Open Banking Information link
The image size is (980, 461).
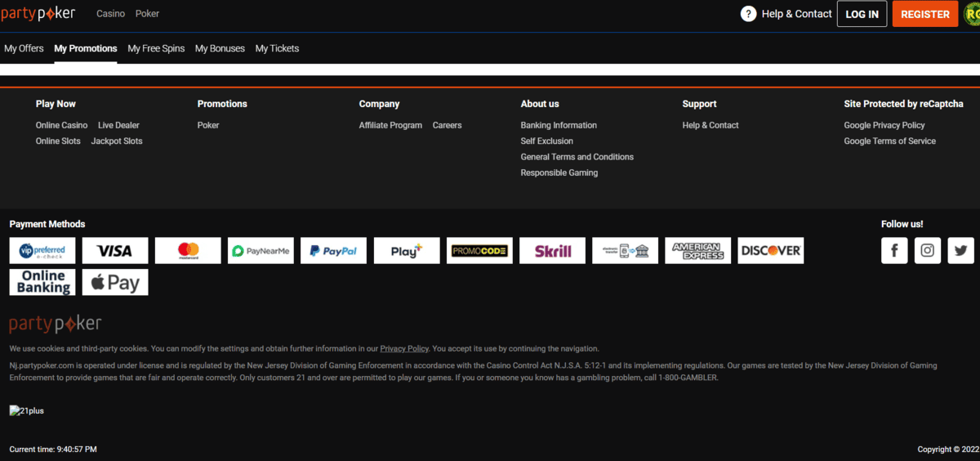point(559,125)
